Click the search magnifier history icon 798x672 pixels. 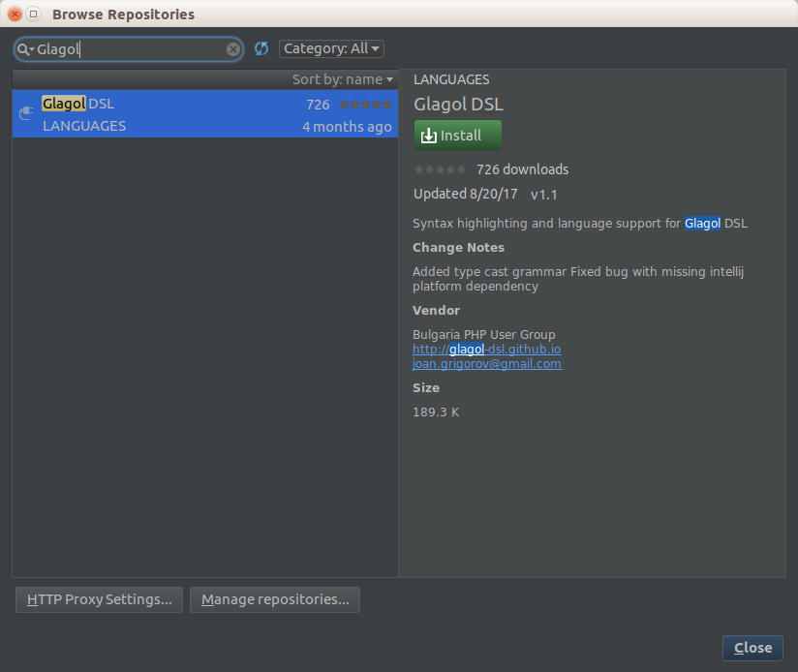pos(25,49)
